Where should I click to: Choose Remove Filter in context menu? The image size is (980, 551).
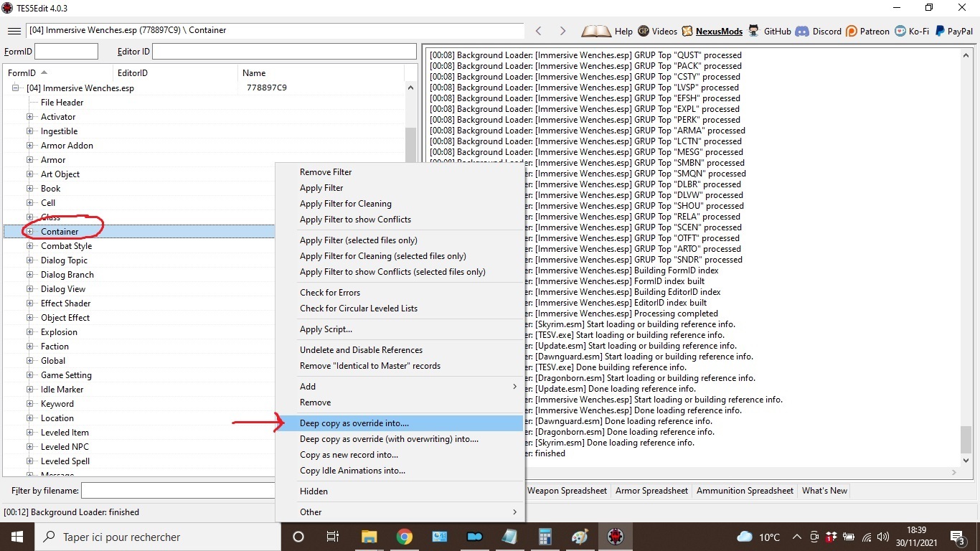coord(400,172)
